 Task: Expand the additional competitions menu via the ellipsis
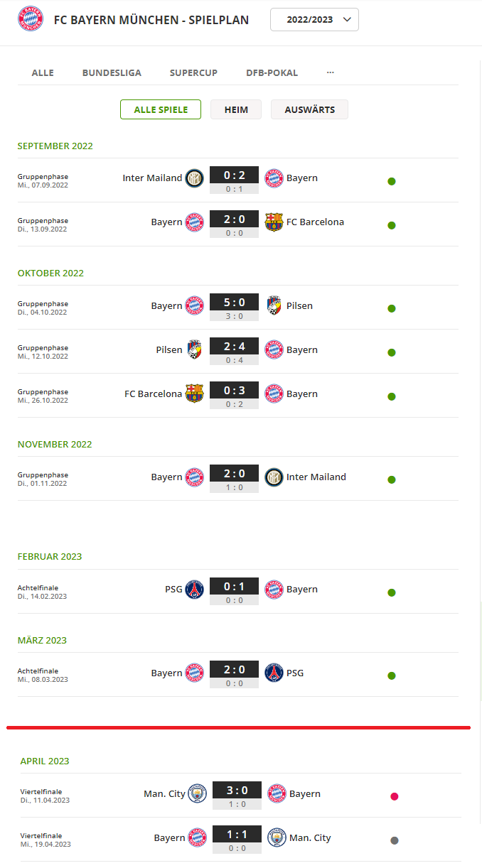click(329, 72)
